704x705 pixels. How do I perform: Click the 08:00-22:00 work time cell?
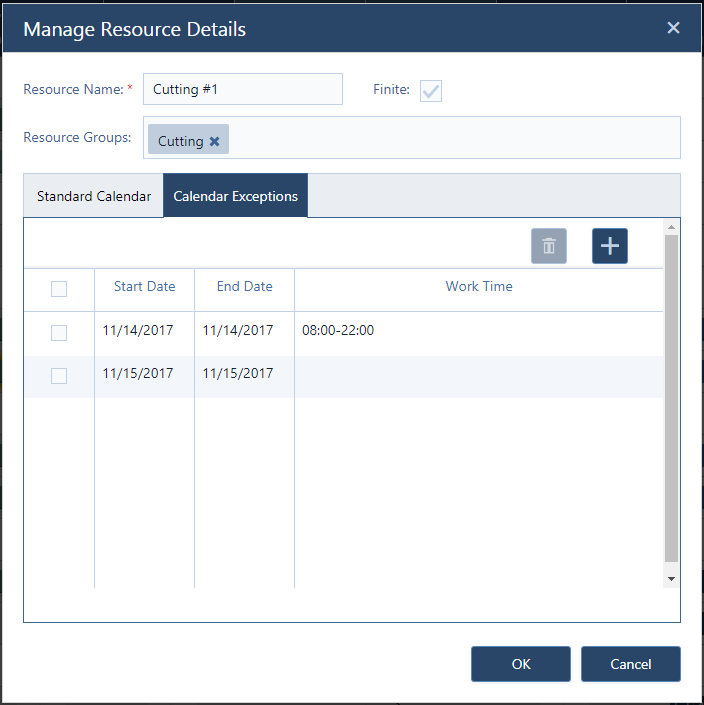[x=338, y=330]
